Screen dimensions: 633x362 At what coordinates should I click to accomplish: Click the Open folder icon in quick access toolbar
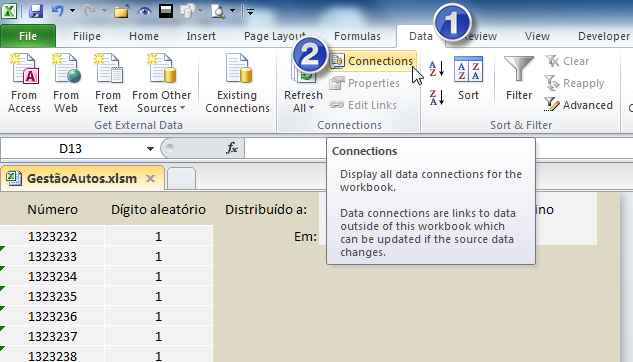121,11
